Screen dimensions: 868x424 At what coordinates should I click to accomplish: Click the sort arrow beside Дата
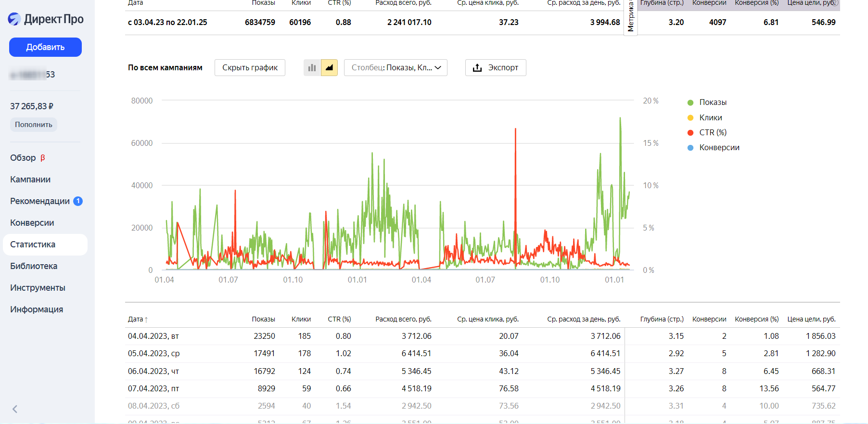(x=146, y=320)
